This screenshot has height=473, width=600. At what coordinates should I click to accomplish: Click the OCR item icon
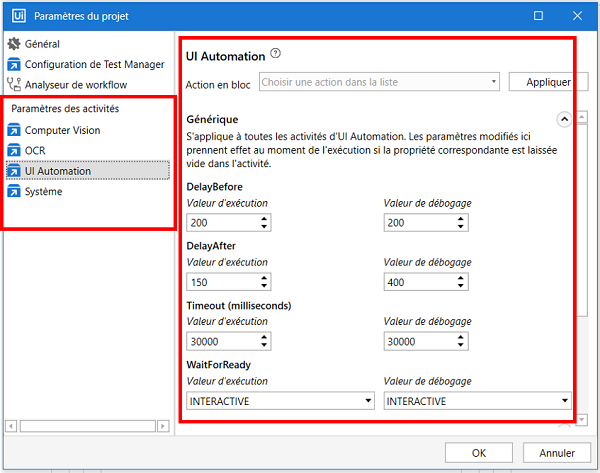(14, 151)
